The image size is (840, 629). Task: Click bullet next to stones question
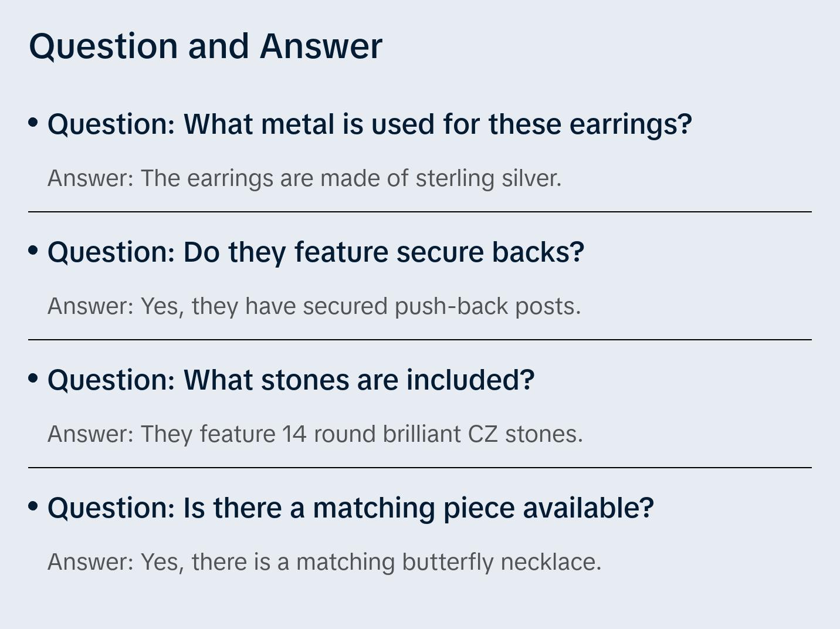pyautogui.click(x=33, y=378)
